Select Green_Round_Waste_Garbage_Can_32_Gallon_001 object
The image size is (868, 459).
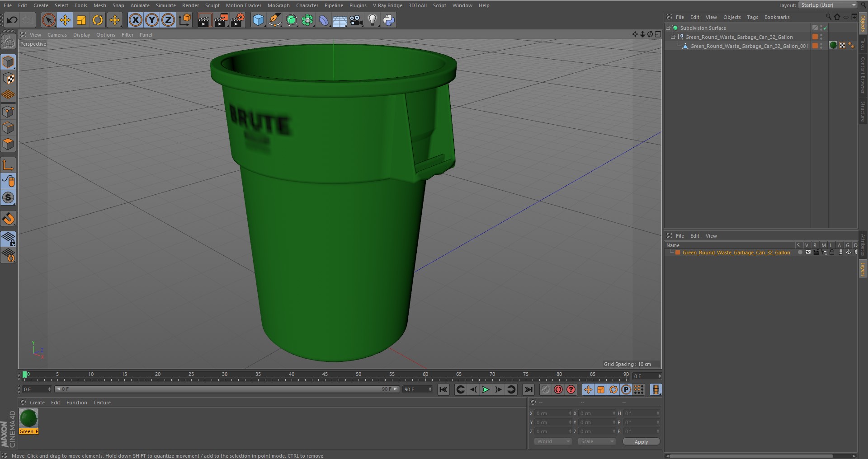click(x=749, y=46)
